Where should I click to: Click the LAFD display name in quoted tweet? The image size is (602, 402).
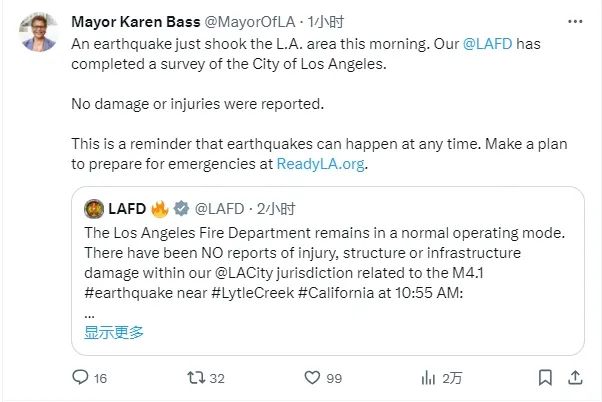tap(127, 209)
